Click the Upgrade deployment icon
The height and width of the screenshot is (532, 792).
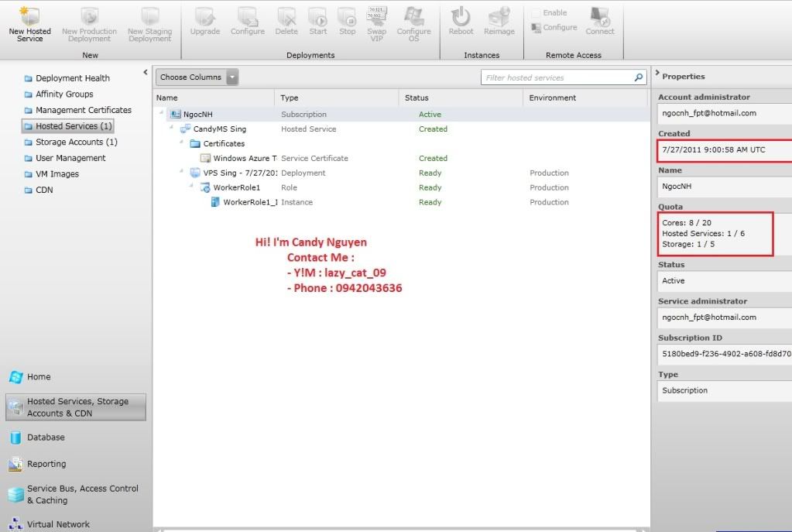pos(205,16)
